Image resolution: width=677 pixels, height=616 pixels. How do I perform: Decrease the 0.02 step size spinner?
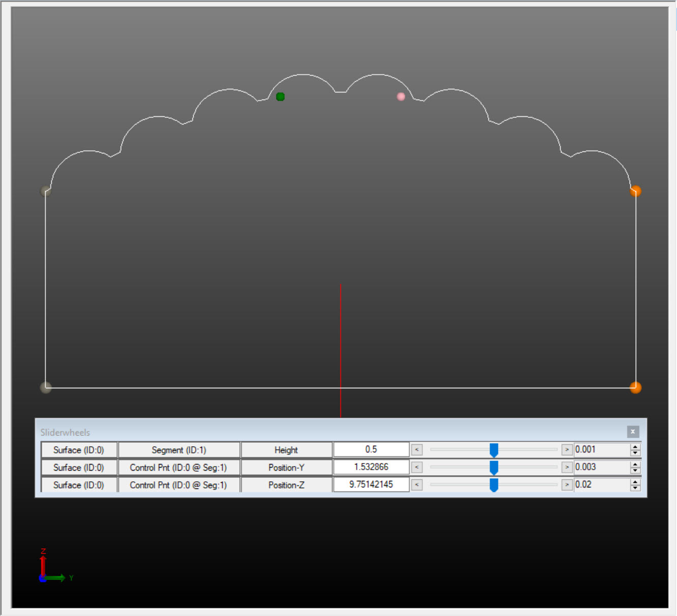point(635,488)
